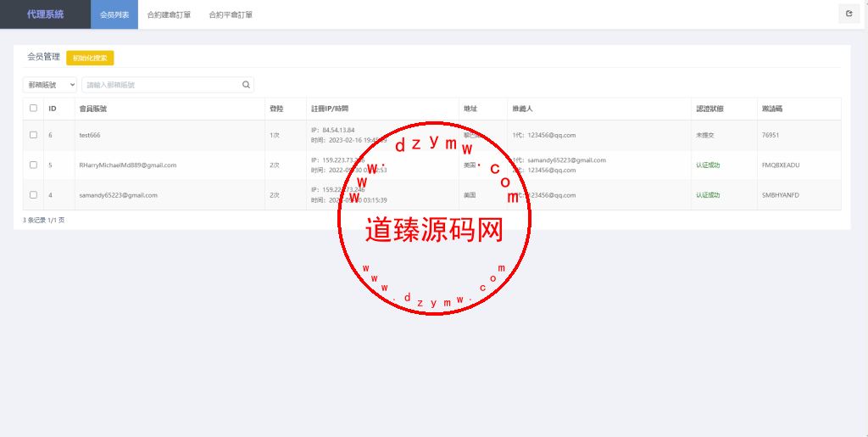Check the box for samandy65223@gmail.com row
The width and height of the screenshot is (868, 437).
click(x=33, y=194)
